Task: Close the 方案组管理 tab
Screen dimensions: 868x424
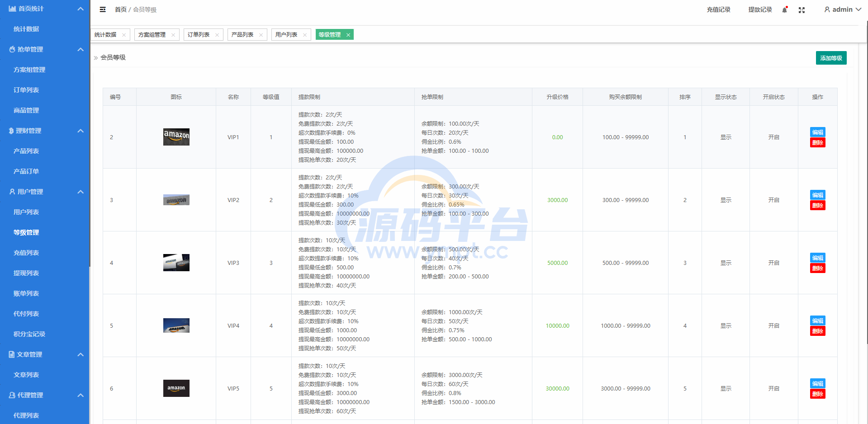Action: [173, 35]
